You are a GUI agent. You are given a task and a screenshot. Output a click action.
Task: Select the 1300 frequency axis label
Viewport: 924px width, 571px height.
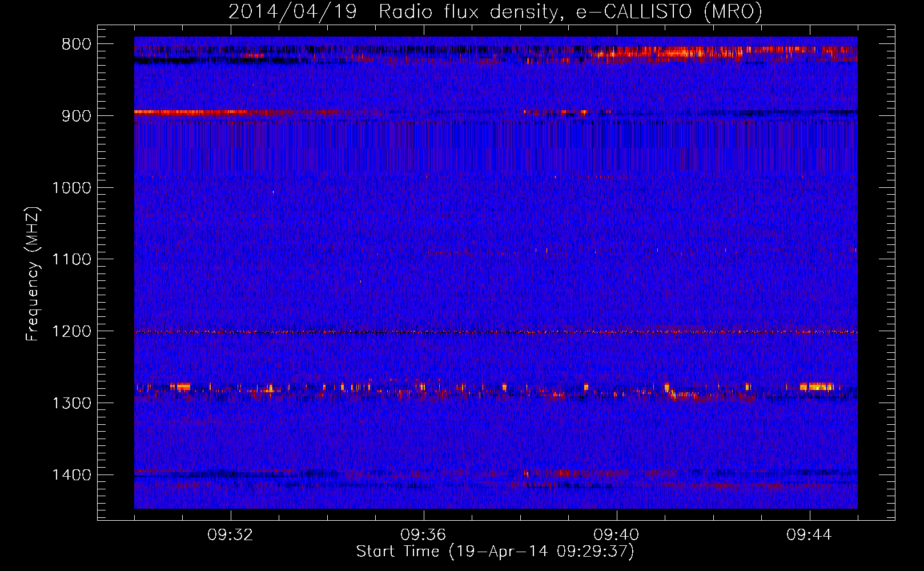tap(71, 403)
